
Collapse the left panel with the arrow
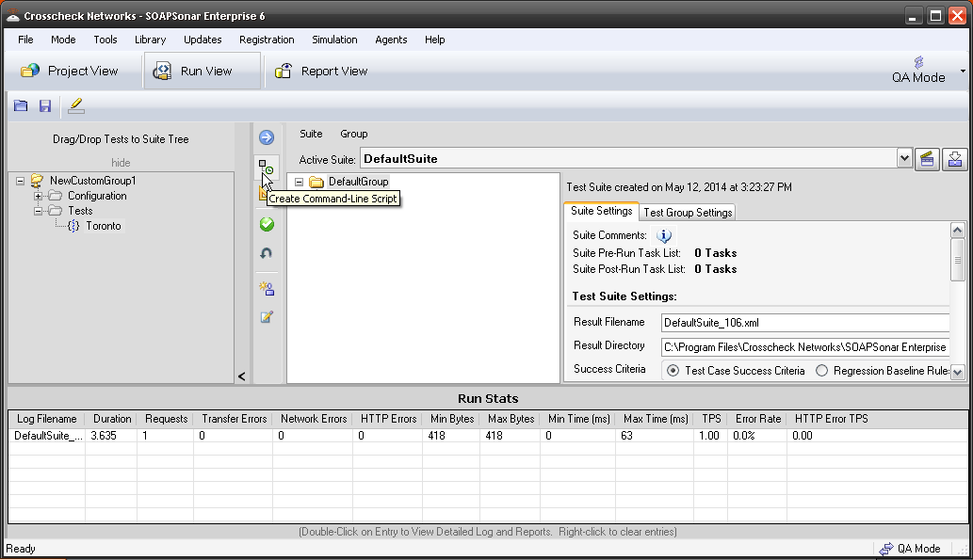tap(241, 376)
